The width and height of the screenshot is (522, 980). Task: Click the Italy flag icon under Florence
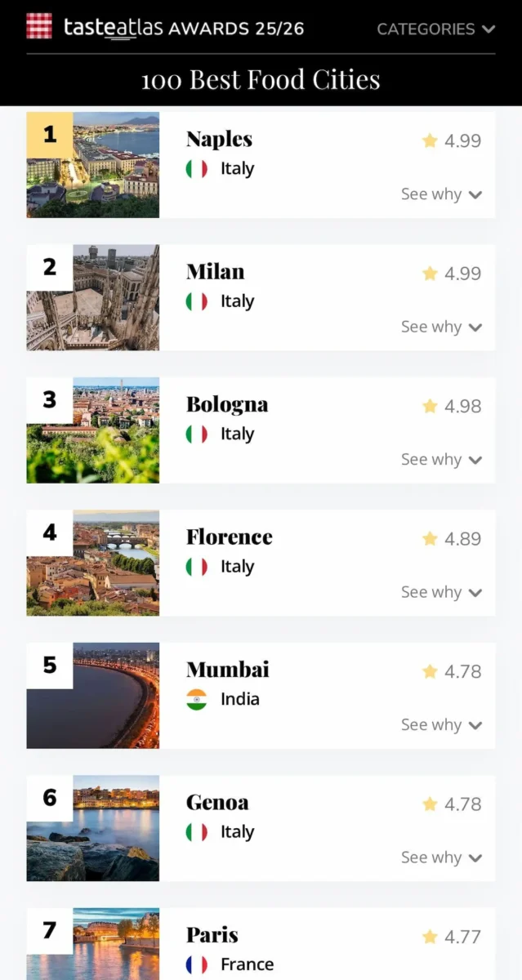[197, 566]
